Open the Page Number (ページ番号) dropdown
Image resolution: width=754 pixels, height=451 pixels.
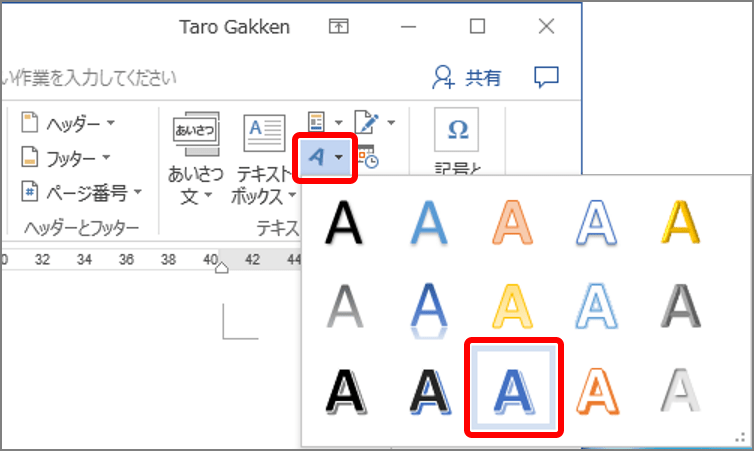click(81, 192)
